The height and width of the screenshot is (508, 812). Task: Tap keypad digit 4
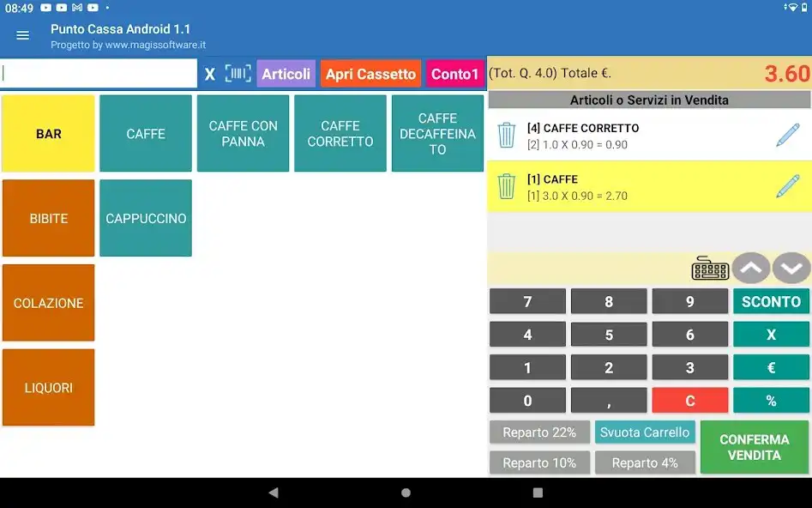pyautogui.click(x=527, y=335)
